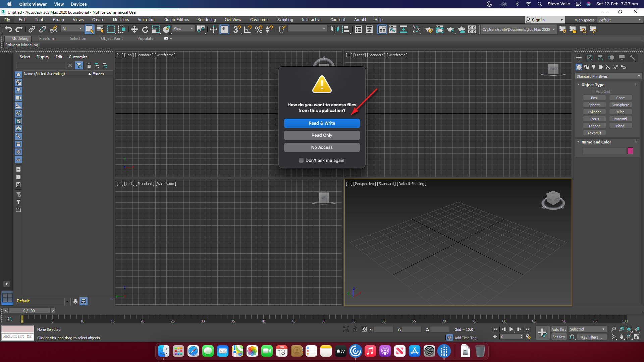Check the Don't ask me again box

(x=301, y=161)
